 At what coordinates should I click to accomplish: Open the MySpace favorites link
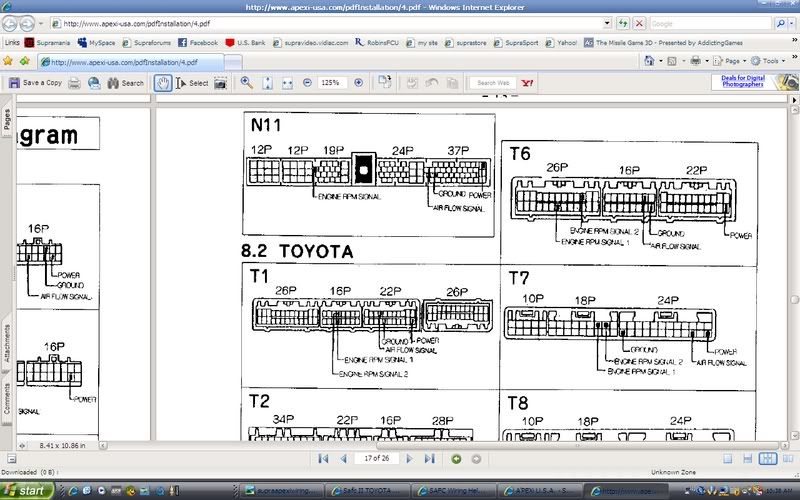pos(96,43)
